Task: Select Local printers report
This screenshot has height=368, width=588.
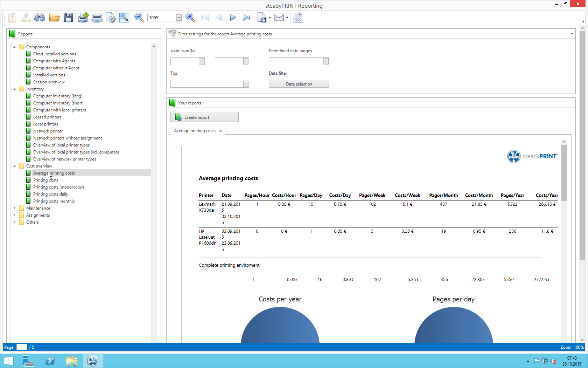Action: [46, 124]
